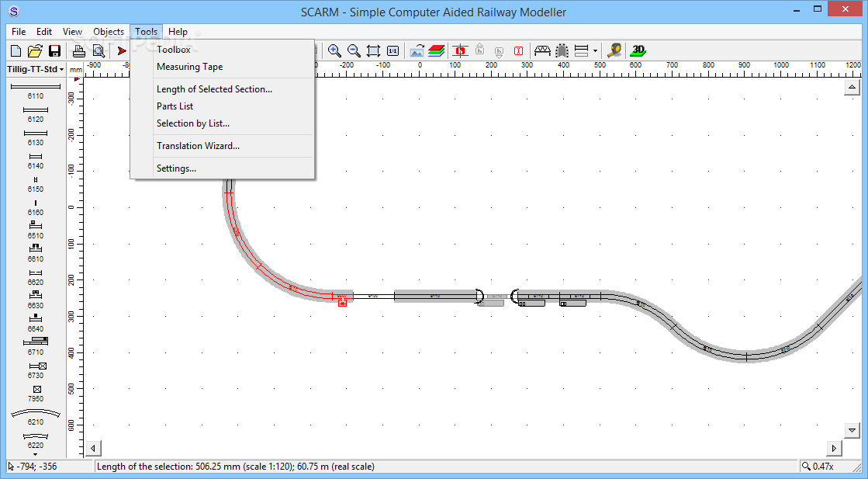Save the layout with the floppy disk icon
The image size is (868, 479).
[54, 51]
